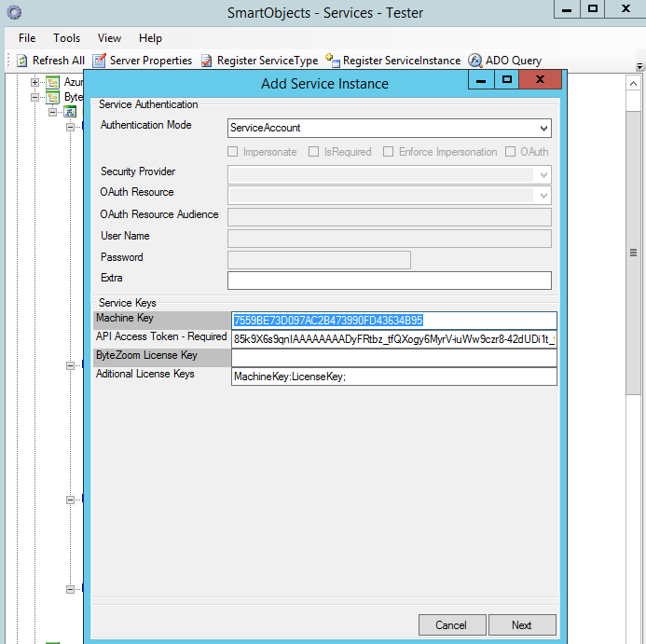Collapse the service instance node under Byte
Screen dimensions: 646x644
point(53,112)
